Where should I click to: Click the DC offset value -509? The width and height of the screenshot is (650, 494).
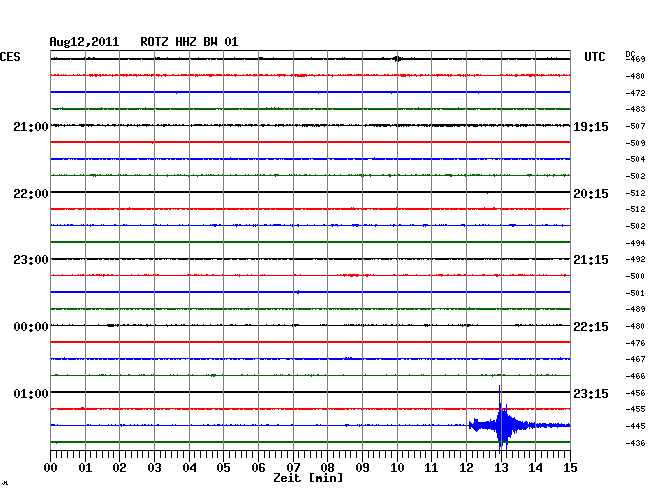pos(635,143)
